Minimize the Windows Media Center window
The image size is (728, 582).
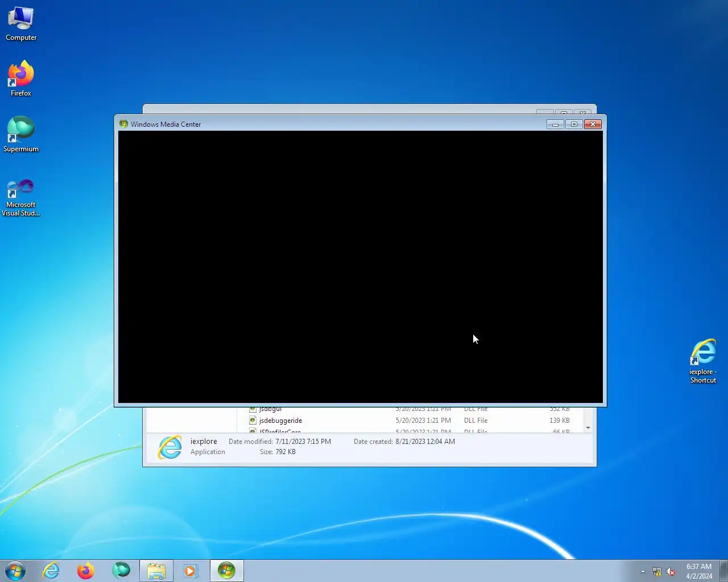pos(555,124)
